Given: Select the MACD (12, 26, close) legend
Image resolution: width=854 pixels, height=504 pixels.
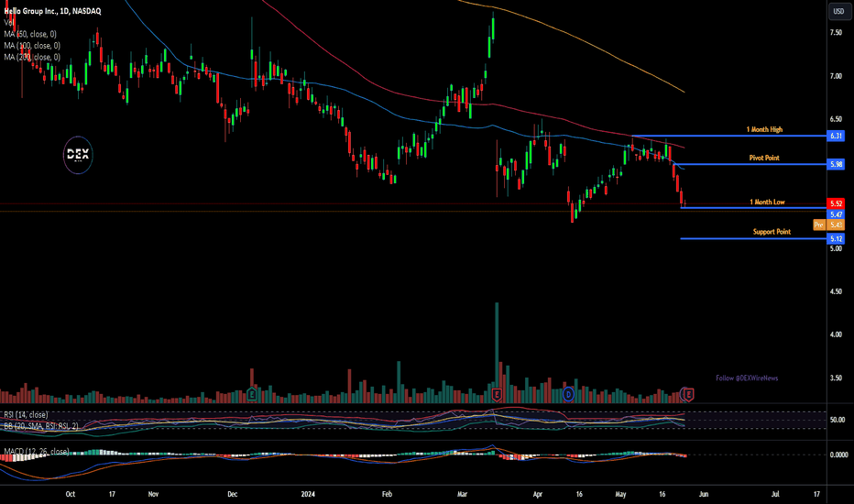Looking at the screenshot, I should pos(37,451).
